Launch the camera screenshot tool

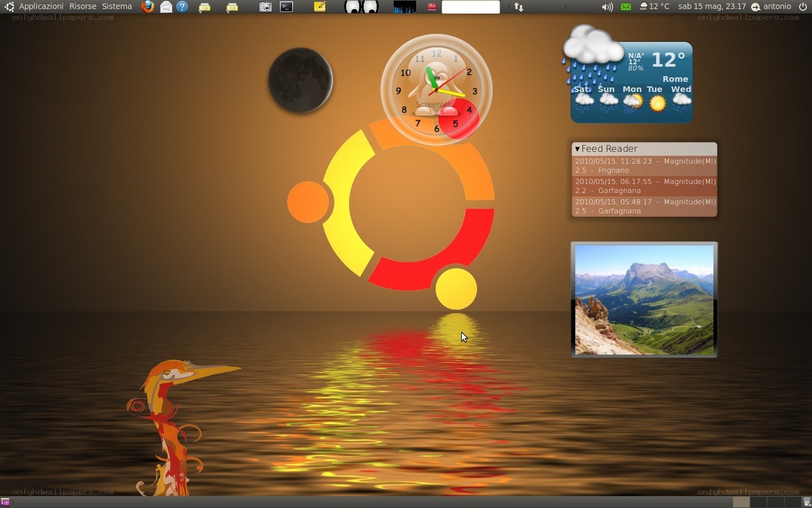(266, 7)
